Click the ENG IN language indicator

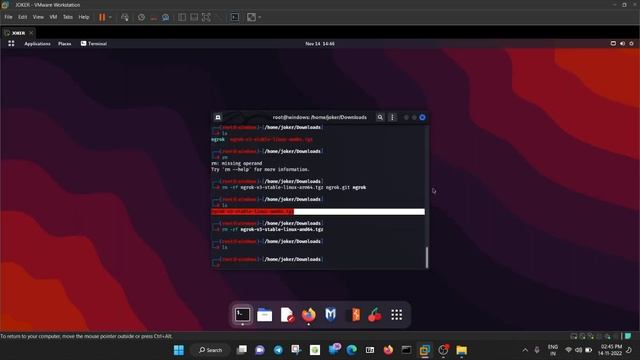click(553, 350)
